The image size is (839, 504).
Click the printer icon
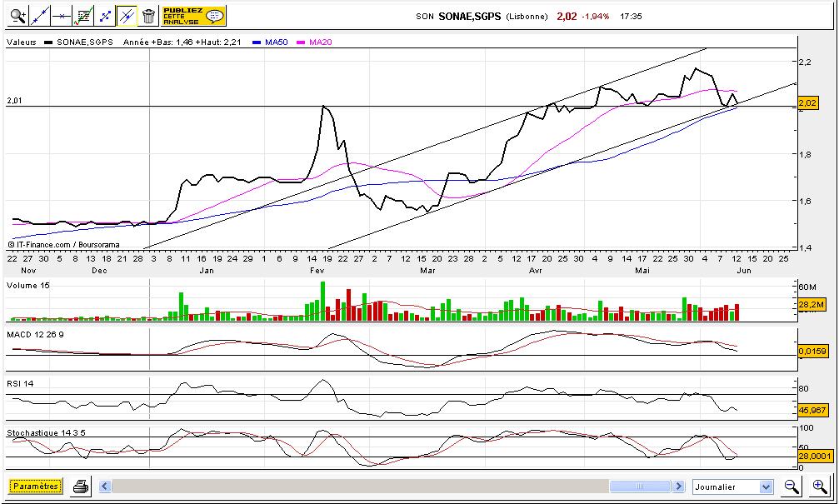(x=81, y=487)
